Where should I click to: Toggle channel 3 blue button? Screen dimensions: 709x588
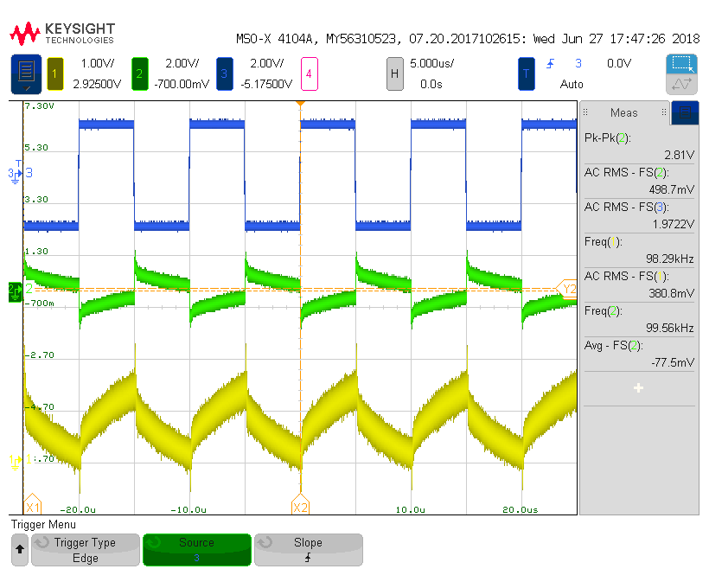[224, 74]
